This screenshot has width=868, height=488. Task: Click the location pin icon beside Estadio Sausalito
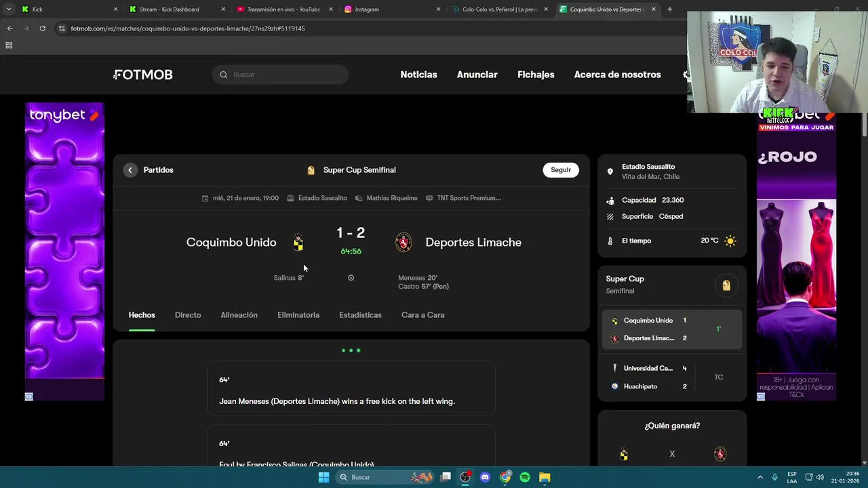[610, 171]
